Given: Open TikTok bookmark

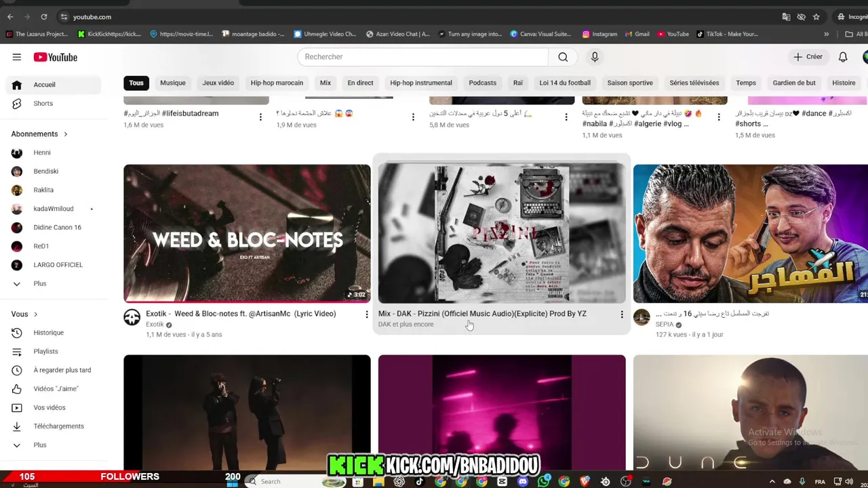Looking at the screenshot, I should click(x=727, y=34).
